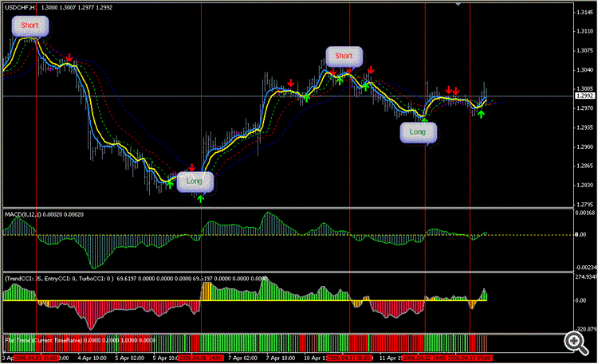Select the Long callout near the 1.2935 level
The width and height of the screenshot is (598, 364).
(x=418, y=133)
